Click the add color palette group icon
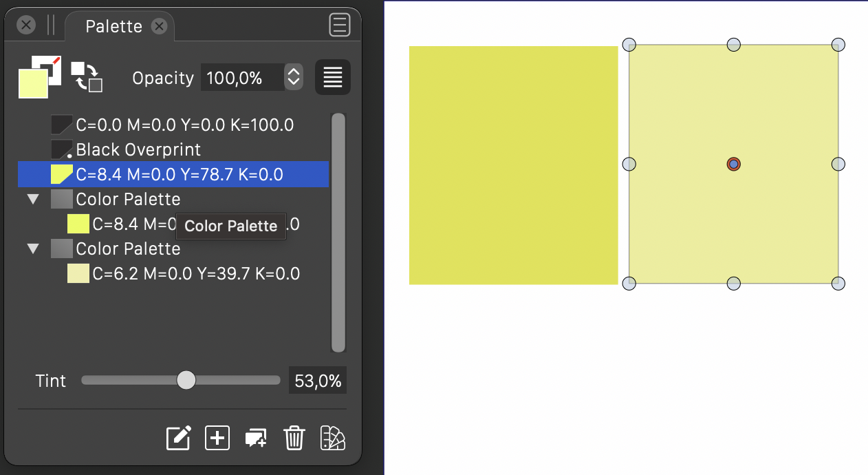This screenshot has width=868, height=475. point(256,439)
